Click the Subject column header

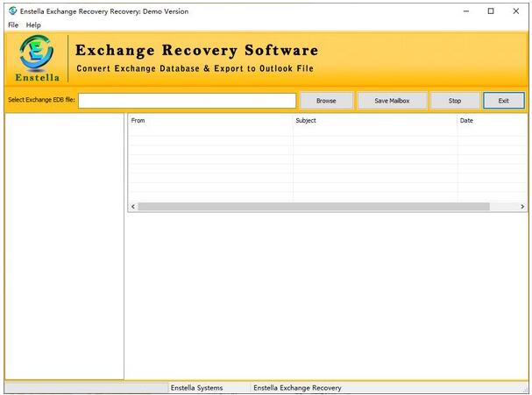pyautogui.click(x=375, y=120)
